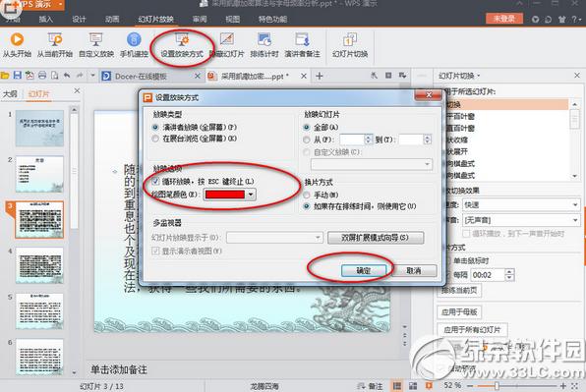Select 手动 advance radio button
Image resolution: width=586 pixels, height=392 pixels.
pos(307,195)
